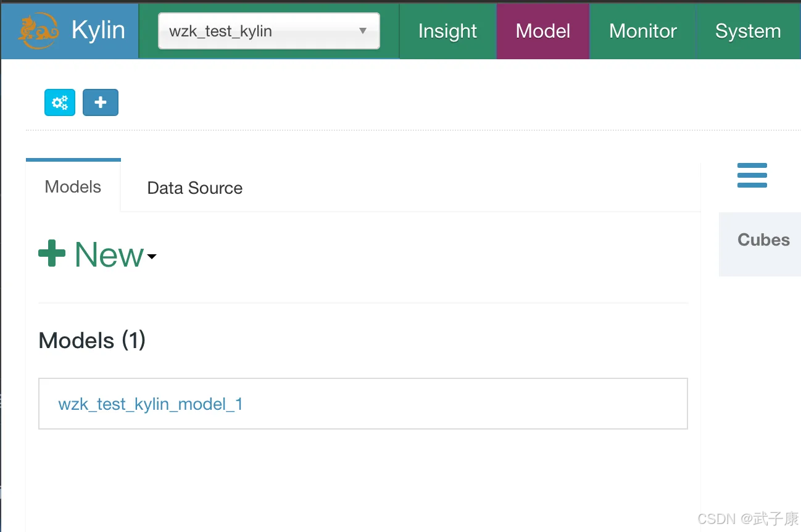Click the Models (1) heading
Image resolution: width=801 pixels, height=532 pixels.
(92, 341)
